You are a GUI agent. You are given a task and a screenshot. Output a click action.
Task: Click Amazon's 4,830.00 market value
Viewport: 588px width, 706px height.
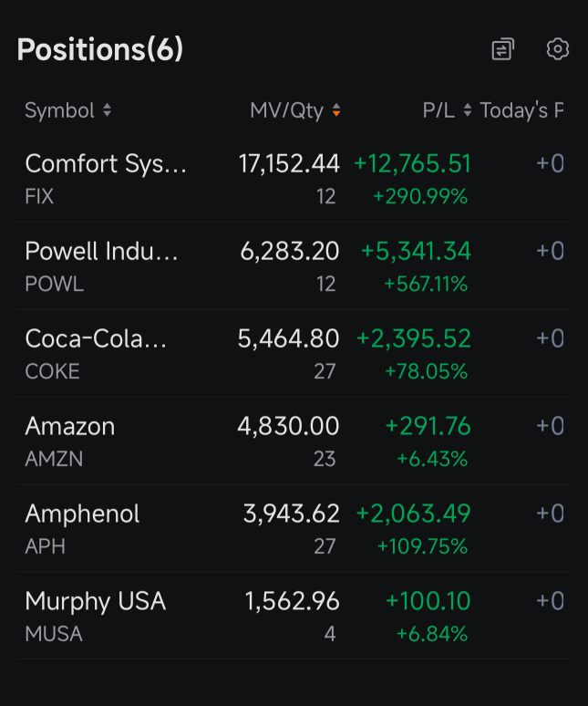click(288, 426)
